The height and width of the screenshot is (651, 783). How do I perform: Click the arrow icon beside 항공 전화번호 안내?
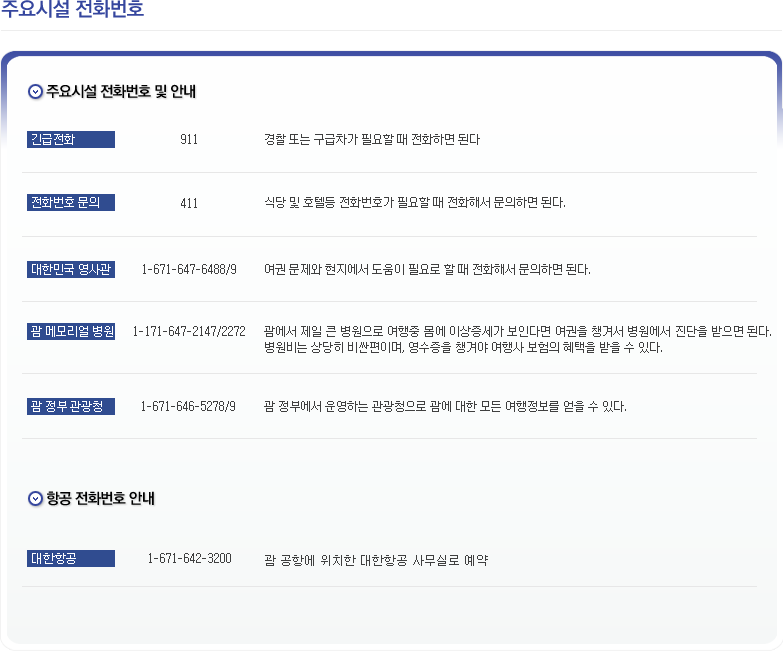(36, 498)
